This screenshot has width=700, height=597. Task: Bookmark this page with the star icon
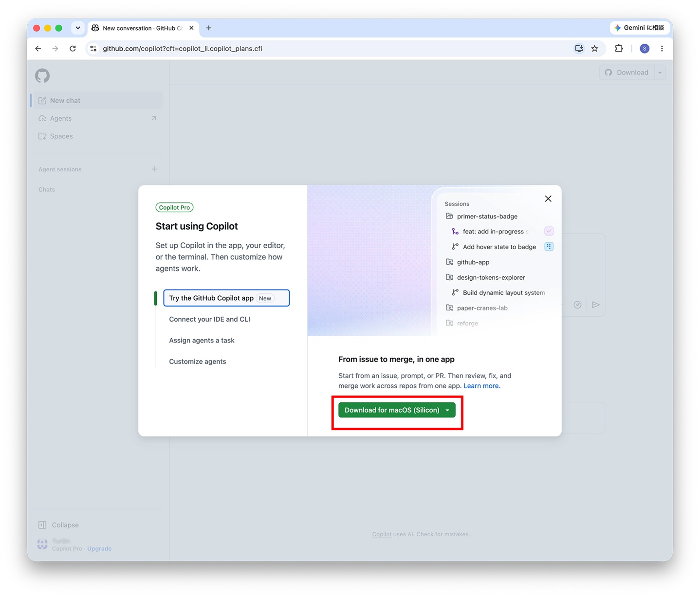pyautogui.click(x=595, y=49)
